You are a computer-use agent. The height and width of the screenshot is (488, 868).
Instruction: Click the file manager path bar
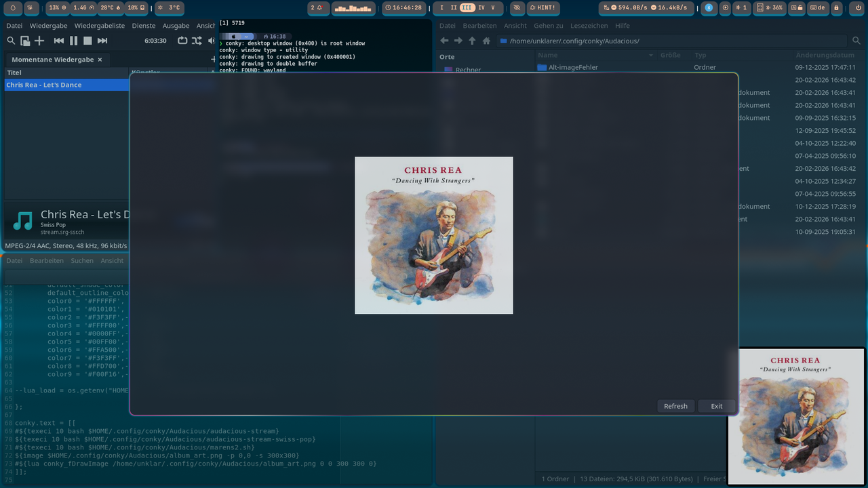pyautogui.click(x=671, y=41)
